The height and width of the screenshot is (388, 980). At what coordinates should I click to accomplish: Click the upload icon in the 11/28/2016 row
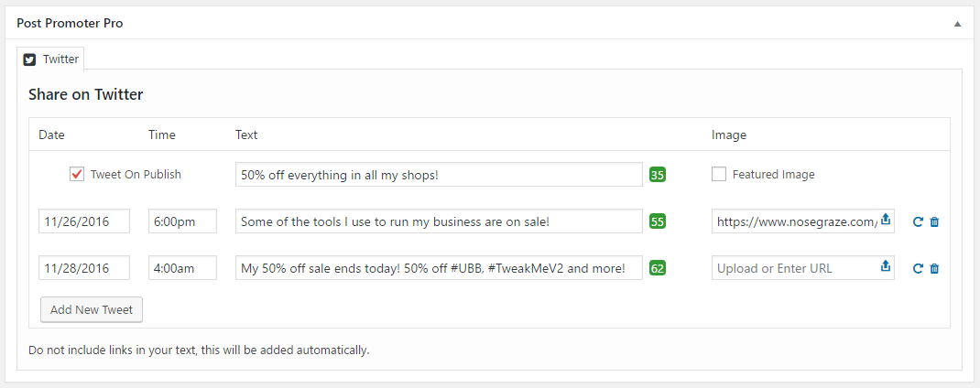886,267
